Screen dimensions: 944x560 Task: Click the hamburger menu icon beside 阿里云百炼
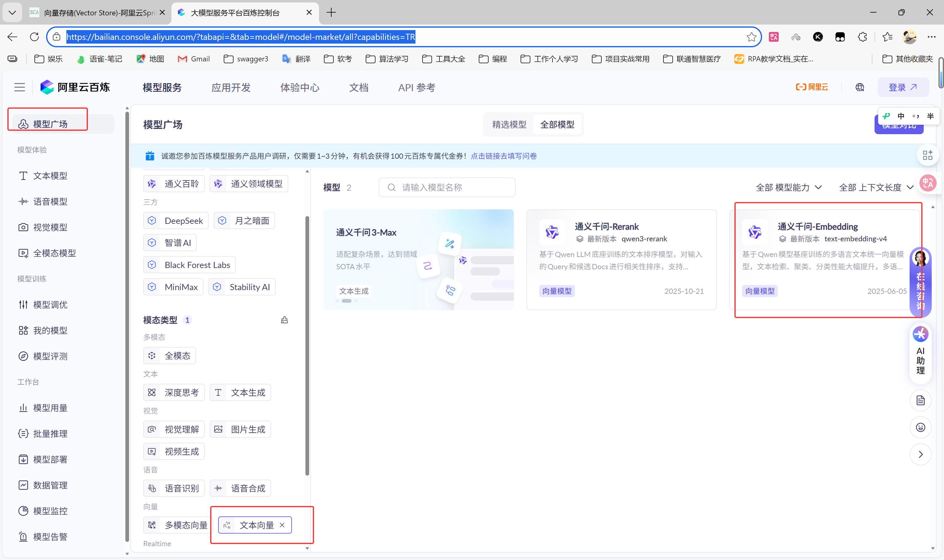click(x=20, y=87)
